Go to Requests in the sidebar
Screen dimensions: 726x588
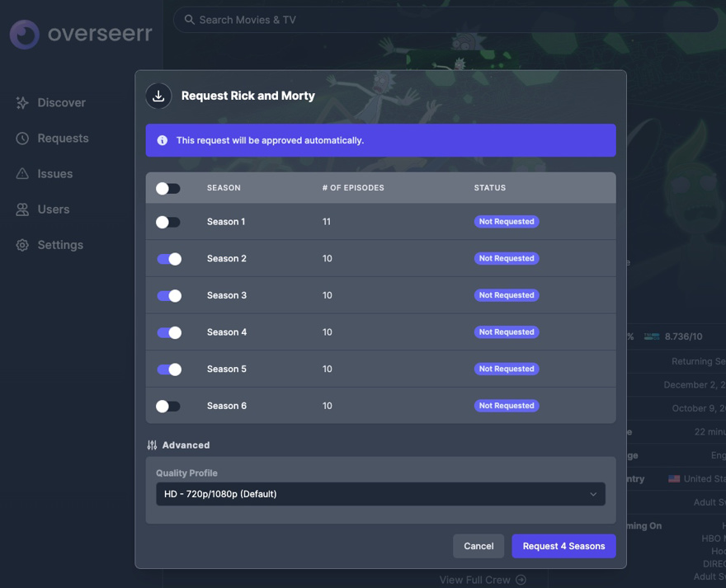click(63, 139)
